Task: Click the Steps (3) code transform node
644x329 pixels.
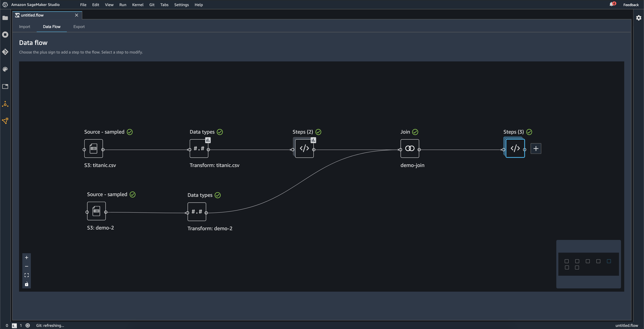Action: pos(515,148)
